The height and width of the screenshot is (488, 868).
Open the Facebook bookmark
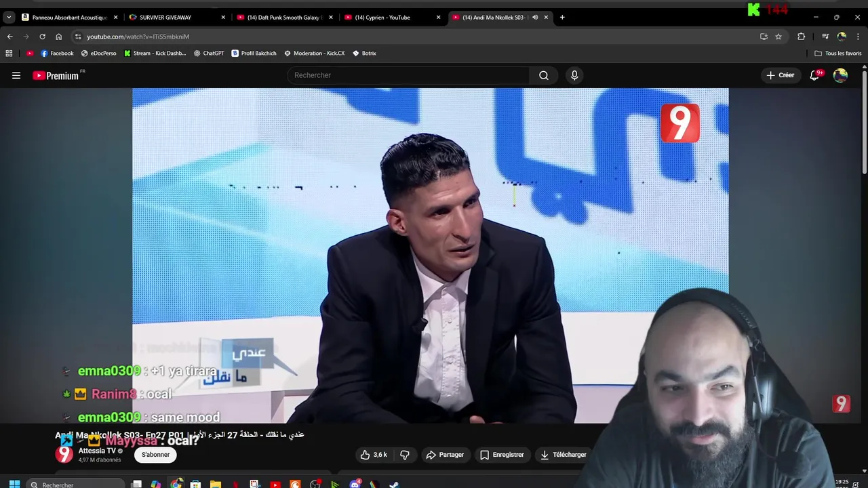pyautogui.click(x=57, y=53)
